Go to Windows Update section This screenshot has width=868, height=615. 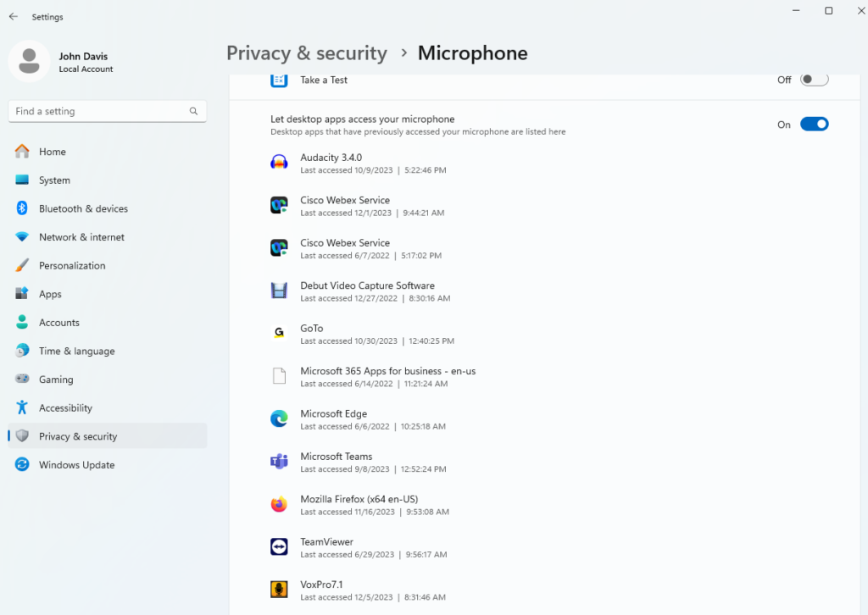(76, 465)
